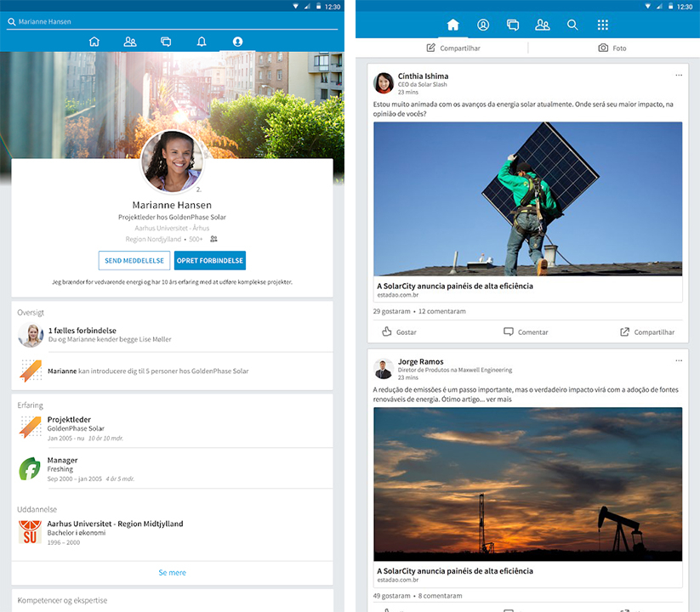
Task: Click estadao.com.br under Cínthia's article
Action: coord(398,295)
